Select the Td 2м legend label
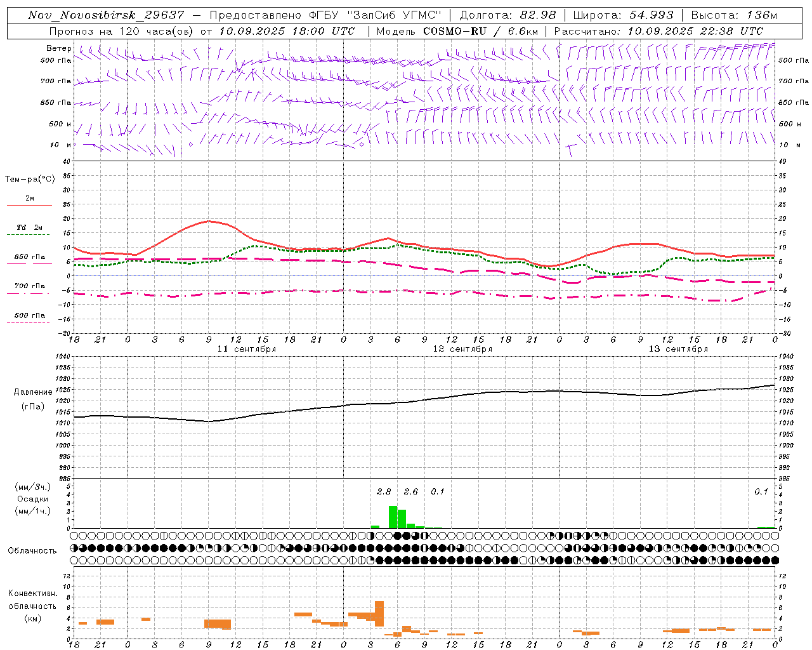This screenshot has height=650, width=812. 30,227
